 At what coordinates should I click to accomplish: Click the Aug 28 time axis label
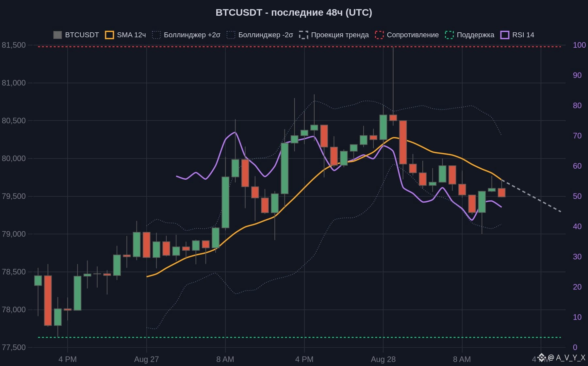pos(383,359)
